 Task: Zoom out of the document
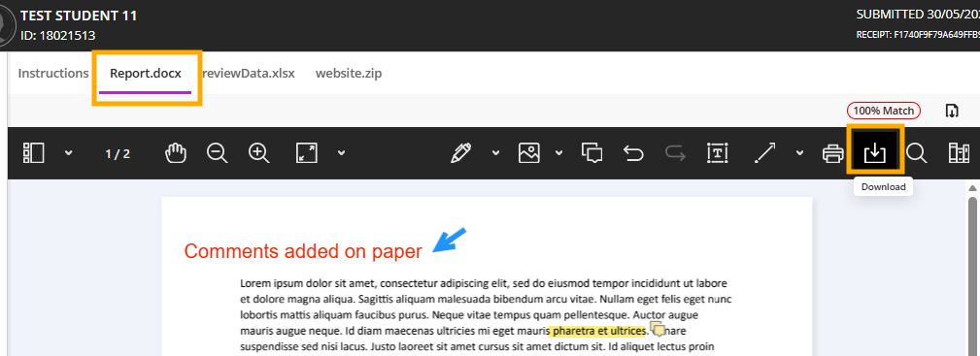click(x=217, y=153)
